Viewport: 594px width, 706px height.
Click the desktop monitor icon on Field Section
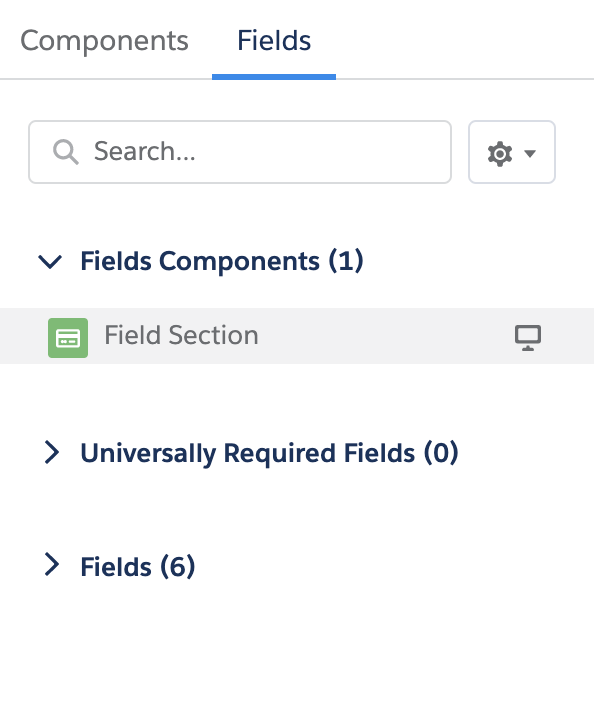tap(528, 337)
